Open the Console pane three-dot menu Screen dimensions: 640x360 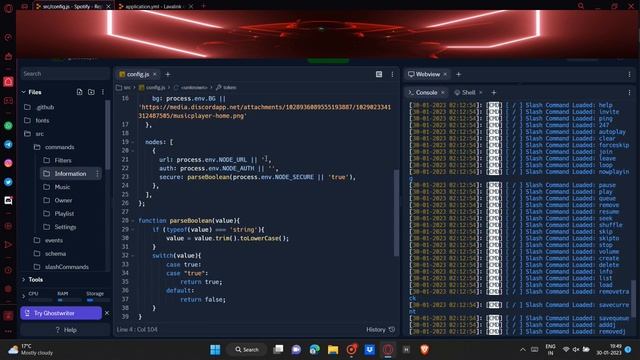tap(629, 93)
